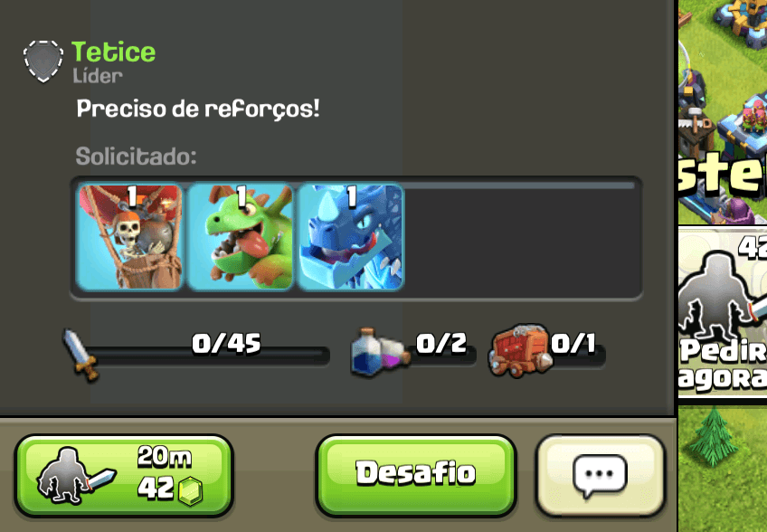Click the spell potion bottles icon

(x=380, y=352)
